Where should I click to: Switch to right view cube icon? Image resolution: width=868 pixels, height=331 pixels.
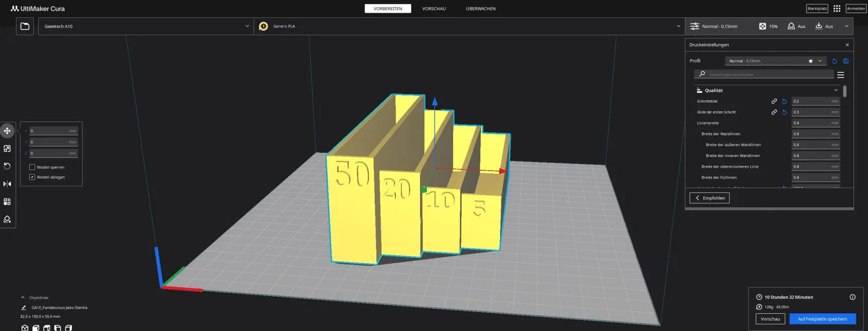[68, 328]
